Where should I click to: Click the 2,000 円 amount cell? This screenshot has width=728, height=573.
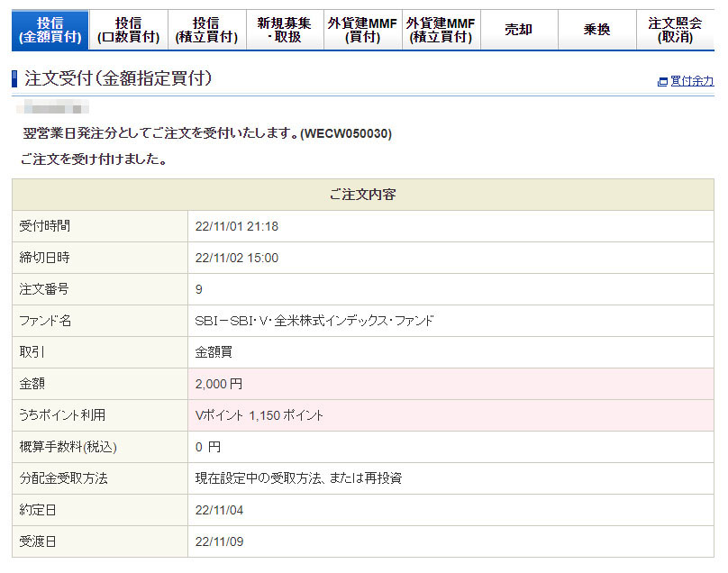click(219, 384)
